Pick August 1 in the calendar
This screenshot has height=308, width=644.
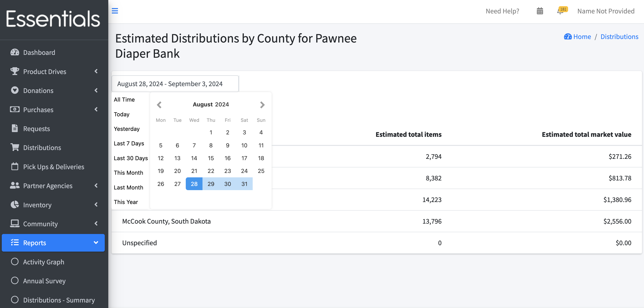pyautogui.click(x=211, y=132)
